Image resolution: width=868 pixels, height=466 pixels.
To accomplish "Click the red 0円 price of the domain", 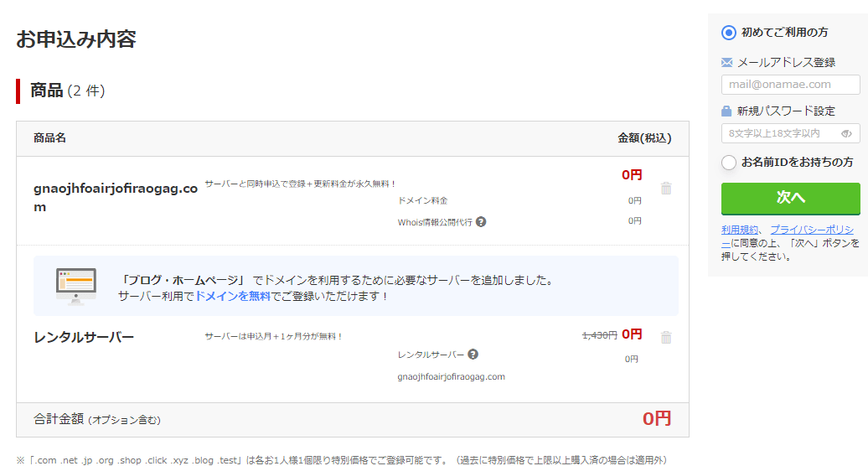I will click(632, 175).
